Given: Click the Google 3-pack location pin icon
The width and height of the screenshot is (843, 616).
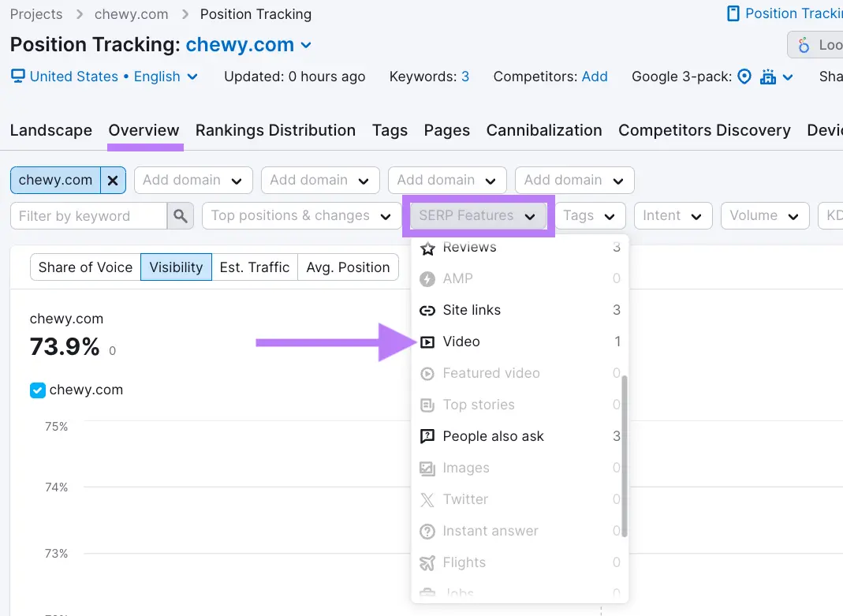Looking at the screenshot, I should (x=744, y=77).
